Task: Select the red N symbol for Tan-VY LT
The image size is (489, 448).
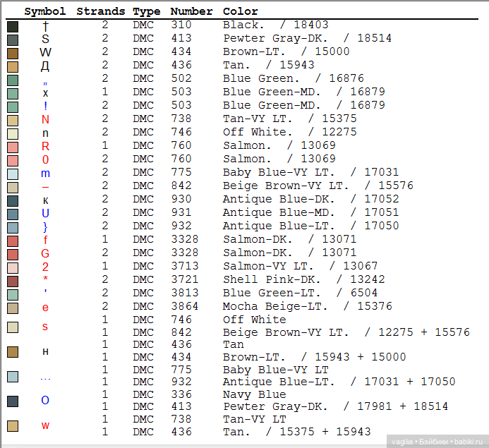Action: click(45, 119)
